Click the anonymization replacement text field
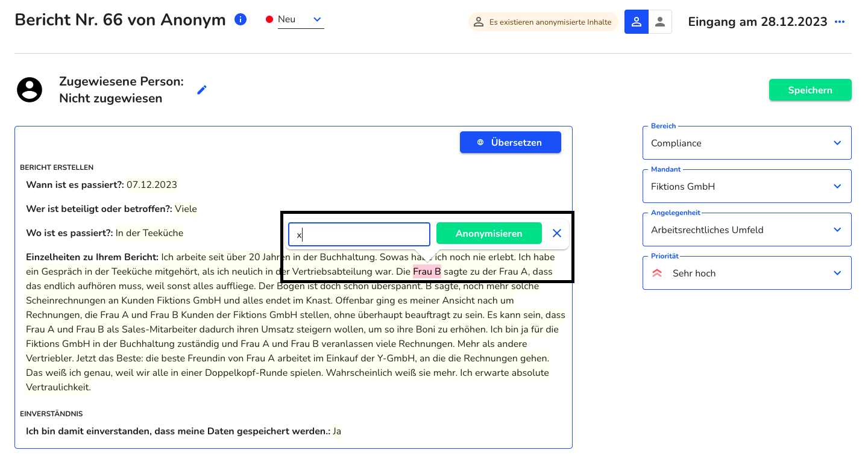The image size is (868, 456). tap(359, 234)
